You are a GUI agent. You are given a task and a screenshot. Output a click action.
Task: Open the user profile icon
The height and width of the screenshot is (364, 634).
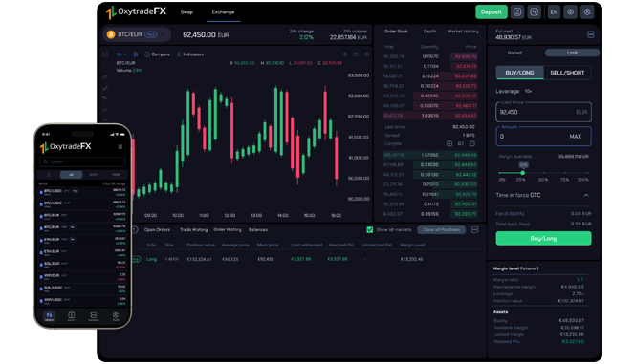tap(587, 11)
